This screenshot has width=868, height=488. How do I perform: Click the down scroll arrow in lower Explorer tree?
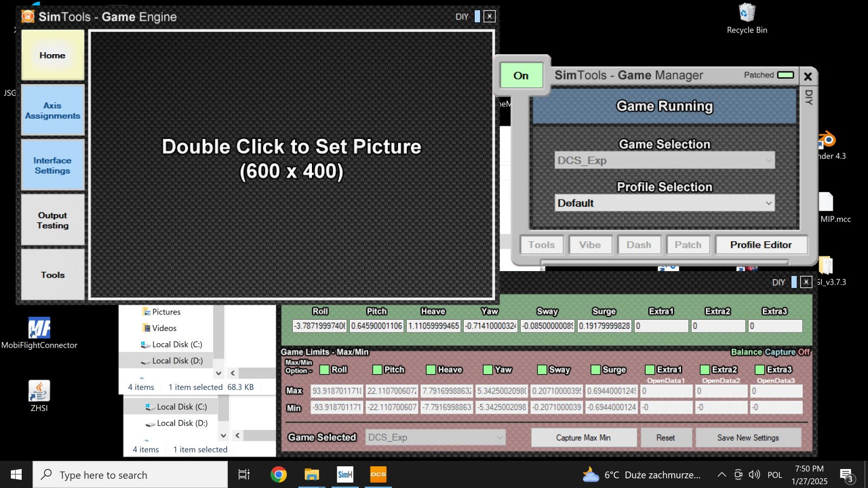pos(223,435)
